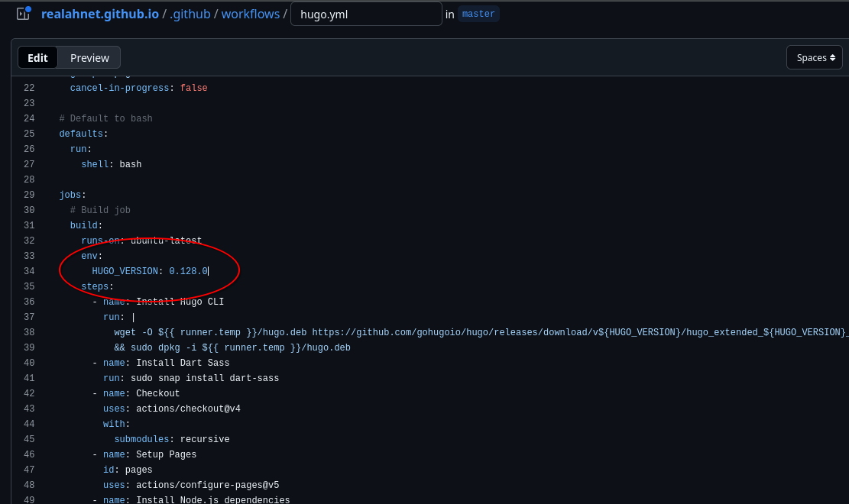Open the realahnet.github.io repository link
The image size is (849, 504).
point(100,13)
